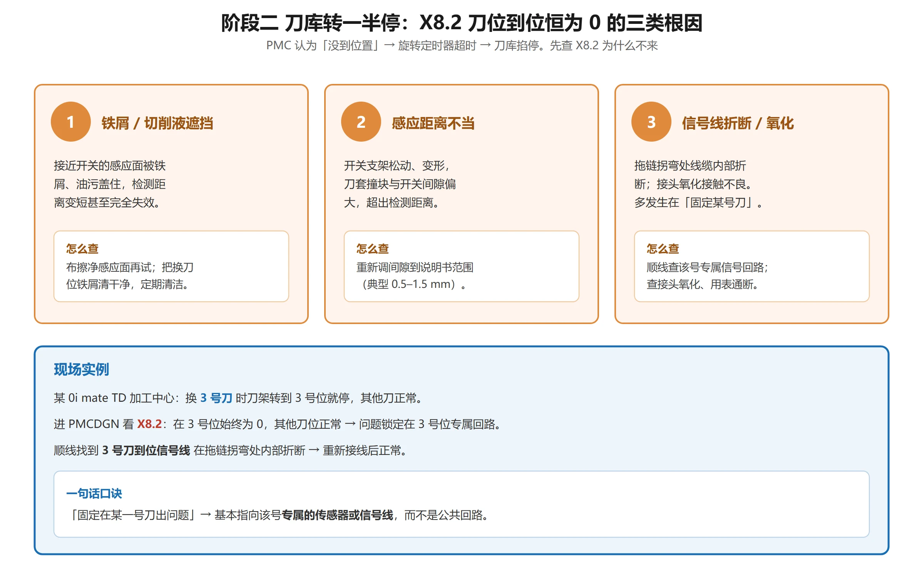
Task: Click the tip 重新调间隙到说明书范围
Action: click(x=415, y=267)
